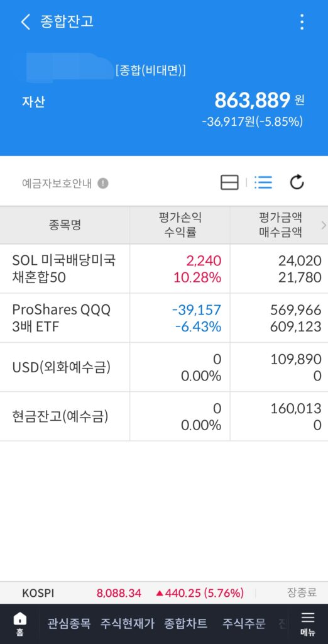328x644 pixels.
Task: Select the 현금잔고(예수금) row
Action: click(164, 416)
